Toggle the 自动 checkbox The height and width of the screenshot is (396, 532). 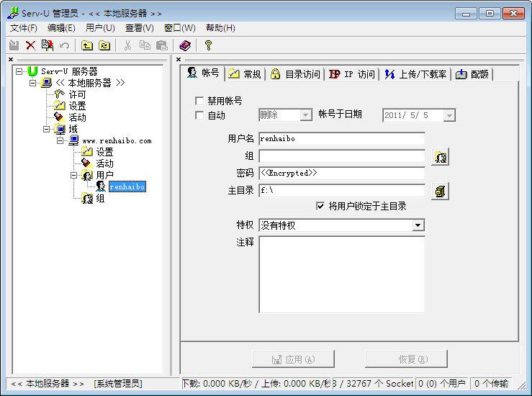(200, 115)
